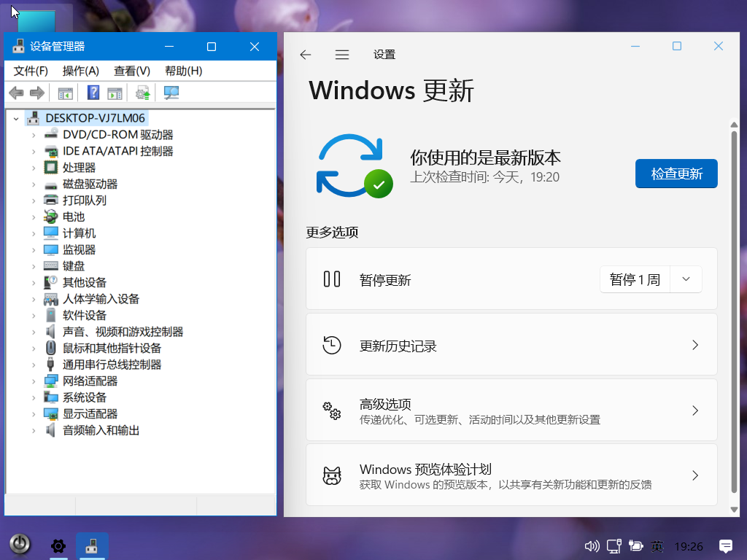Expand the 声音、视频和游戏控制器 node
This screenshot has width=747, height=560.
point(34,332)
